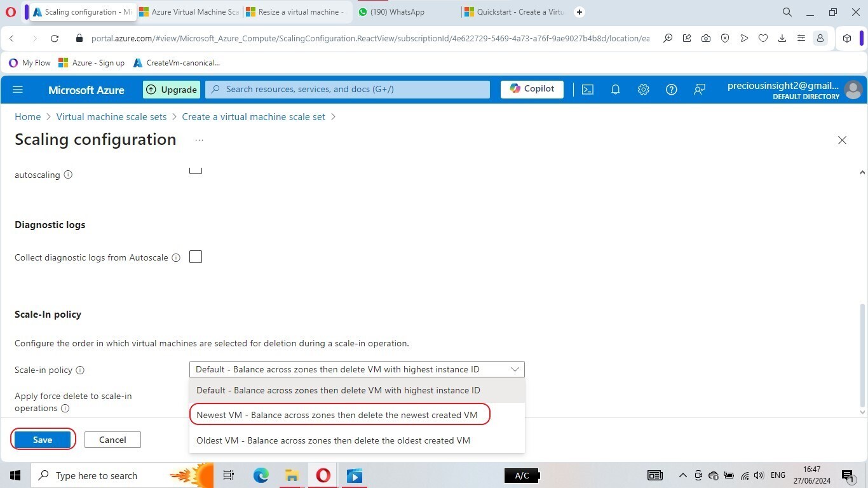Show info tooltip for autoscaling
Screen dimensions: 868x488
[68, 175]
